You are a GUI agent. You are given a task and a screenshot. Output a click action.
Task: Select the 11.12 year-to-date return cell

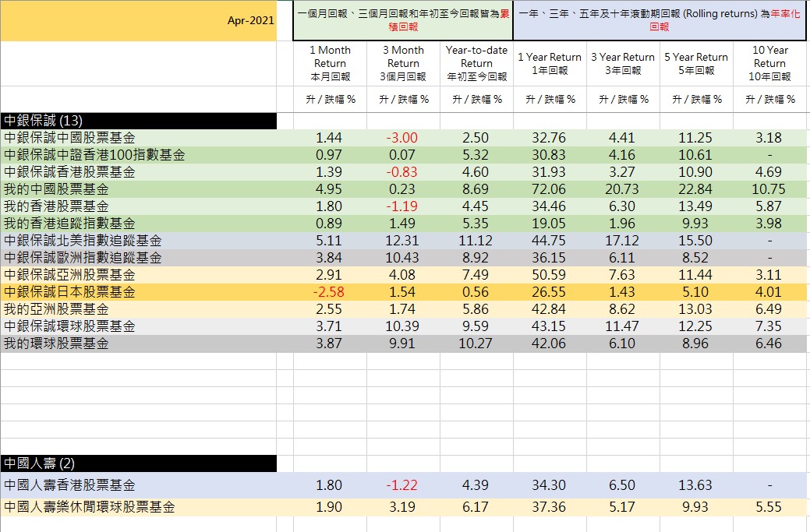click(x=476, y=241)
